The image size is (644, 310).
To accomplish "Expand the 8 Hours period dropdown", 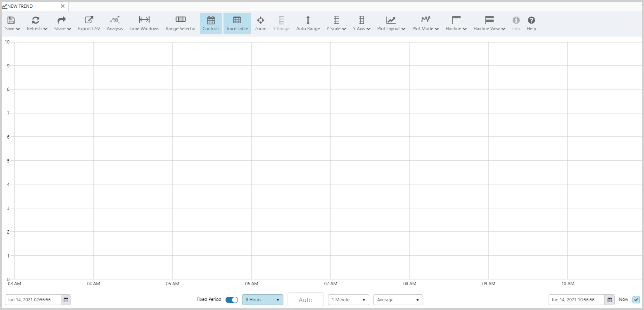I will pyautogui.click(x=262, y=300).
